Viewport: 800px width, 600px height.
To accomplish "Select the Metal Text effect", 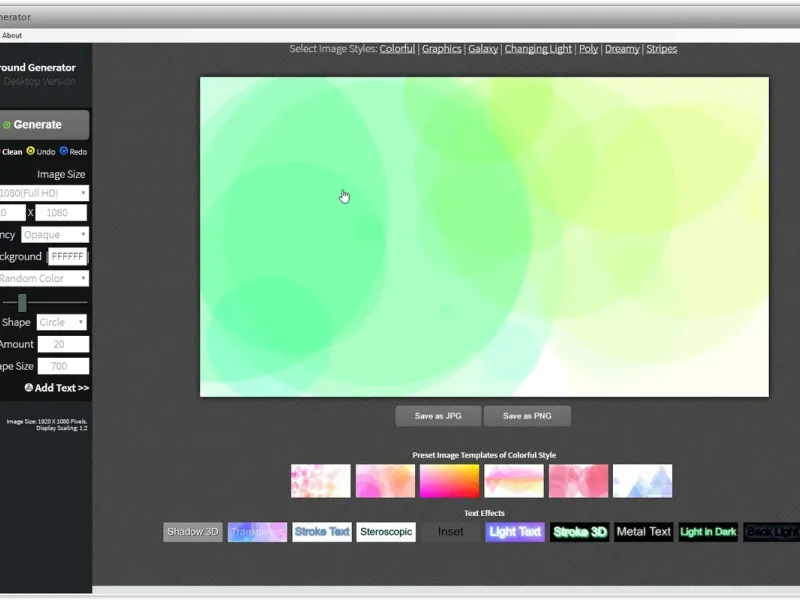I will (x=643, y=532).
